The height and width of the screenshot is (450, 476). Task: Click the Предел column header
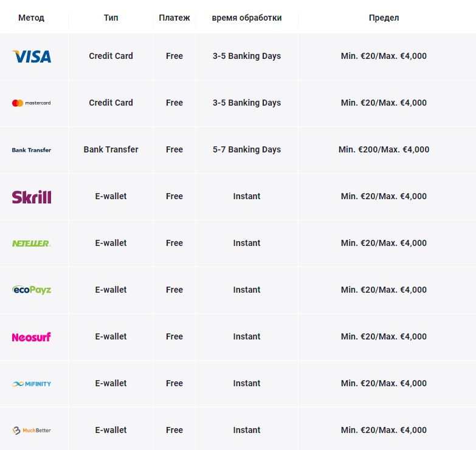[x=384, y=18]
